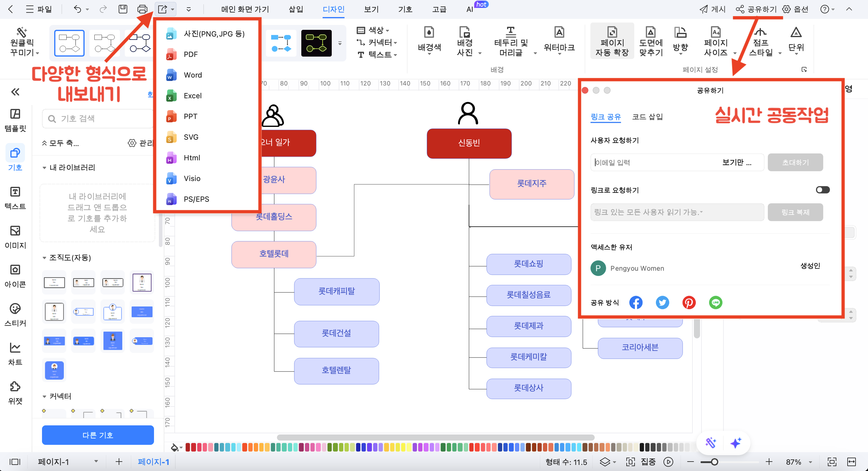Collapse the 내 라이브러리 section
The width and height of the screenshot is (868, 471).
tap(44, 167)
